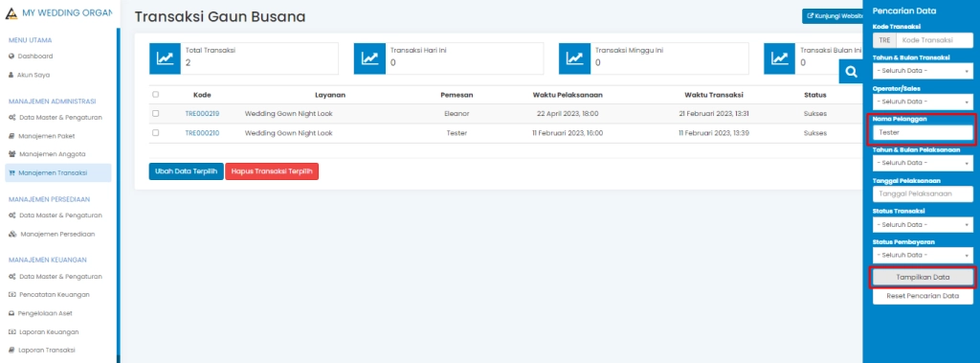
Task: Tick the checkbox for TRE000210 row
Action: [156, 133]
